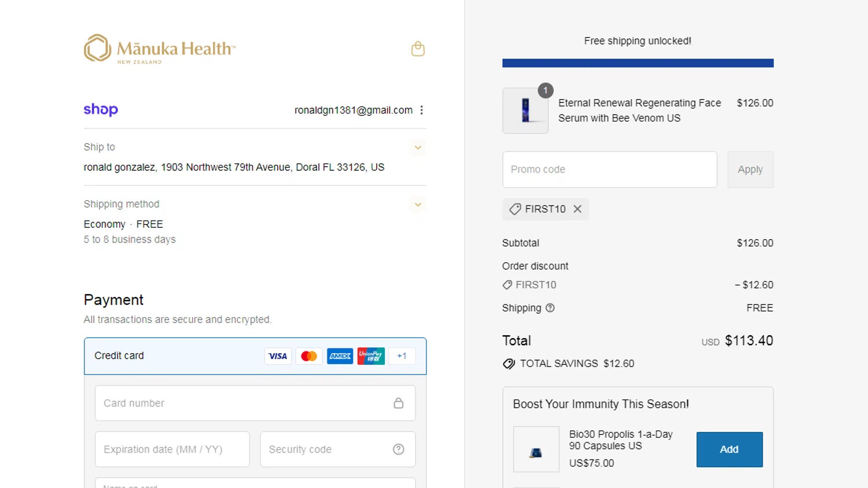Image resolution: width=868 pixels, height=488 pixels.
Task: Click the total amount $113.40
Action: (x=749, y=340)
